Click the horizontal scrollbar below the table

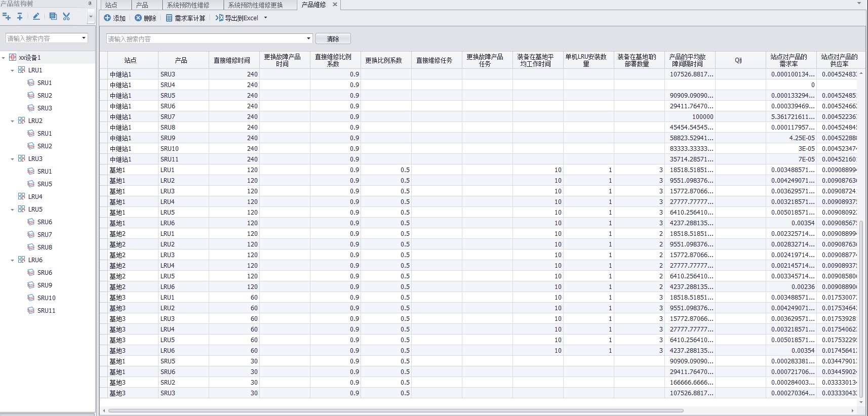coord(395,410)
